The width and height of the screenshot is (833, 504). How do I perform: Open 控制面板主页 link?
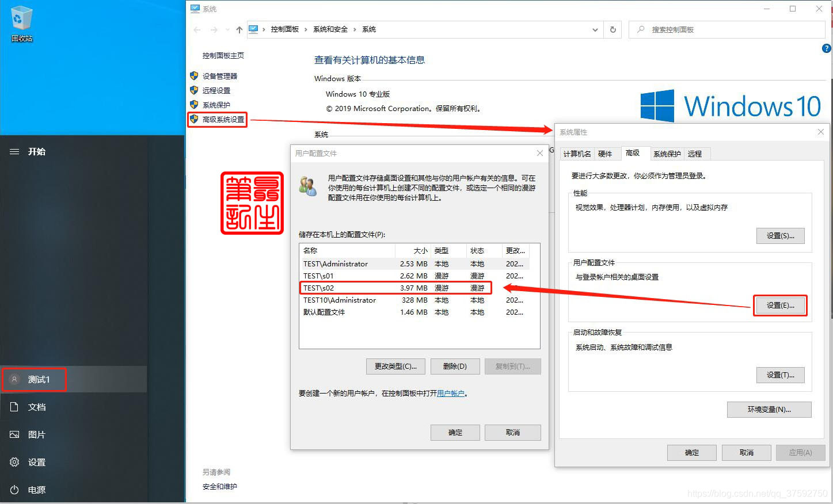tap(223, 56)
